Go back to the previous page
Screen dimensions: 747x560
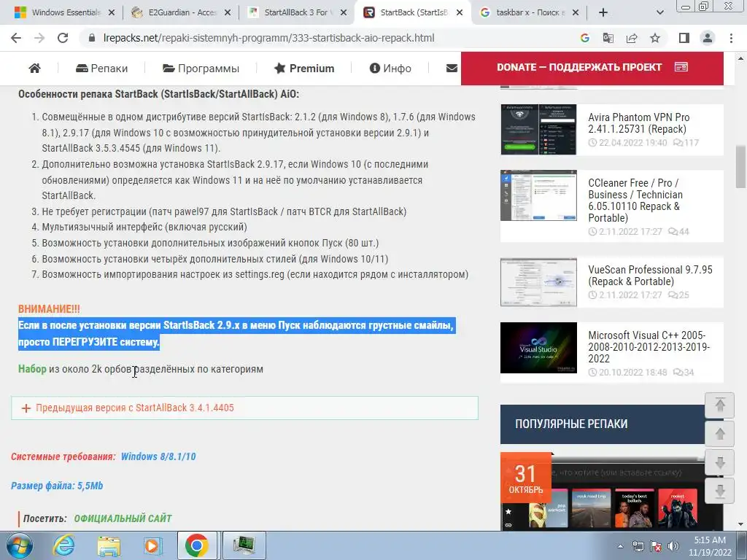(16, 38)
